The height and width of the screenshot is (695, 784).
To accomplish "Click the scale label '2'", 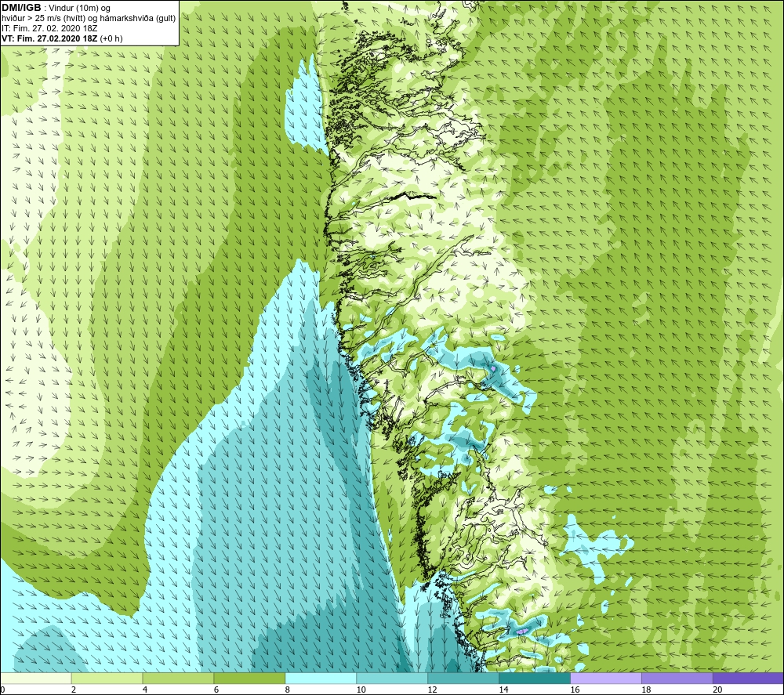I will [74, 690].
